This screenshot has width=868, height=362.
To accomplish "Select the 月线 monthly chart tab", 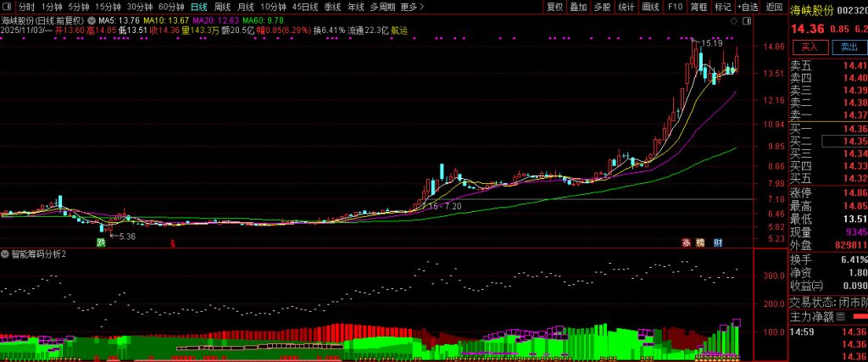I will tap(245, 7).
